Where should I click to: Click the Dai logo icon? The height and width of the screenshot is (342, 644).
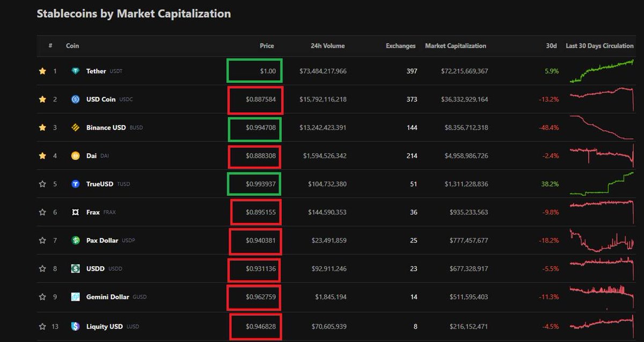[76, 156]
